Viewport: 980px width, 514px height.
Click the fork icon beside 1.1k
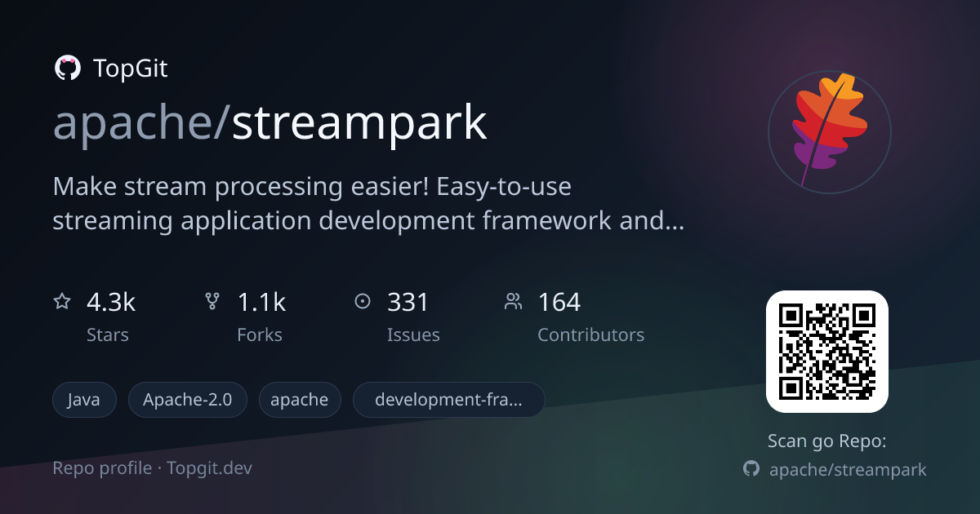(x=212, y=302)
